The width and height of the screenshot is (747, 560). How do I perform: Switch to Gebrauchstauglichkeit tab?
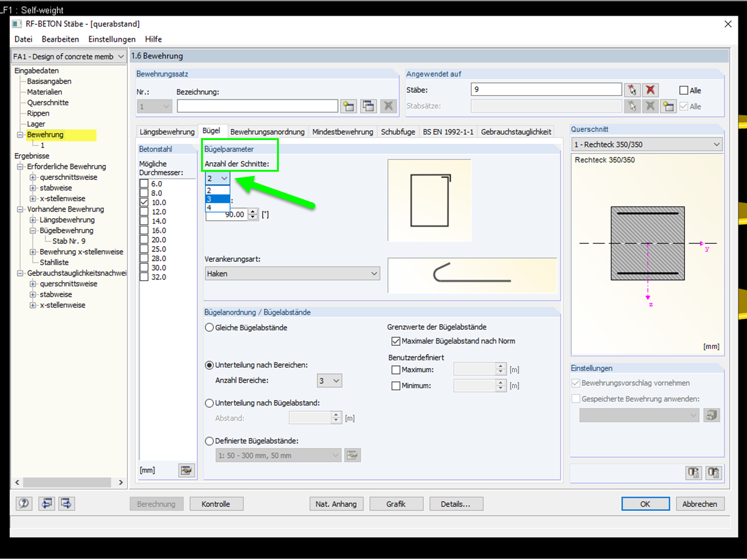coord(516,132)
